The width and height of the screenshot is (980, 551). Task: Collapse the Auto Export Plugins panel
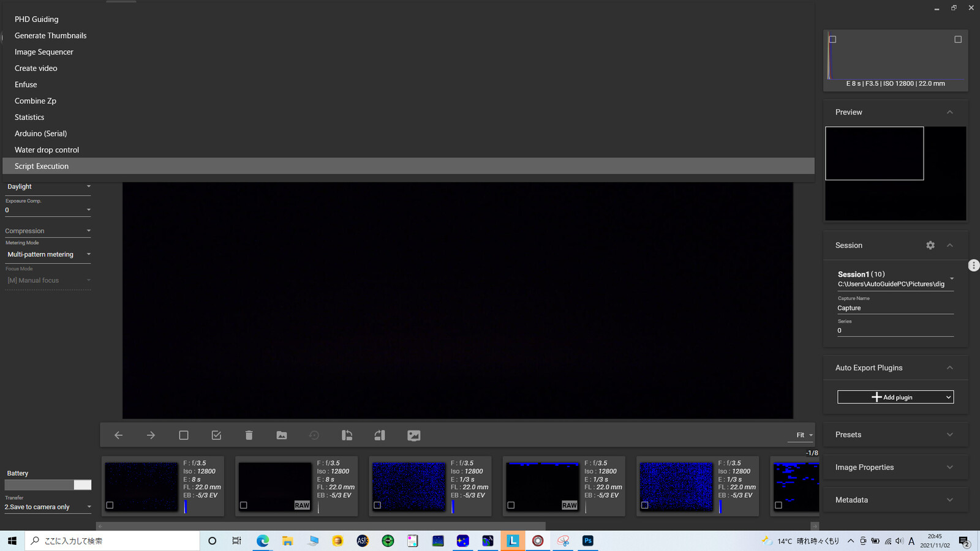(x=950, y=368)
